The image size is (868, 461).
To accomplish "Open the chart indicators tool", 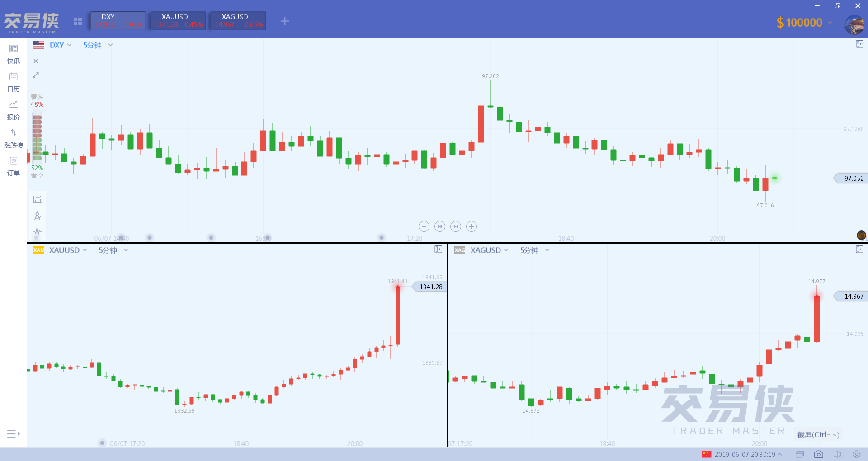I will pyautogui.click(x=38, y=199).
